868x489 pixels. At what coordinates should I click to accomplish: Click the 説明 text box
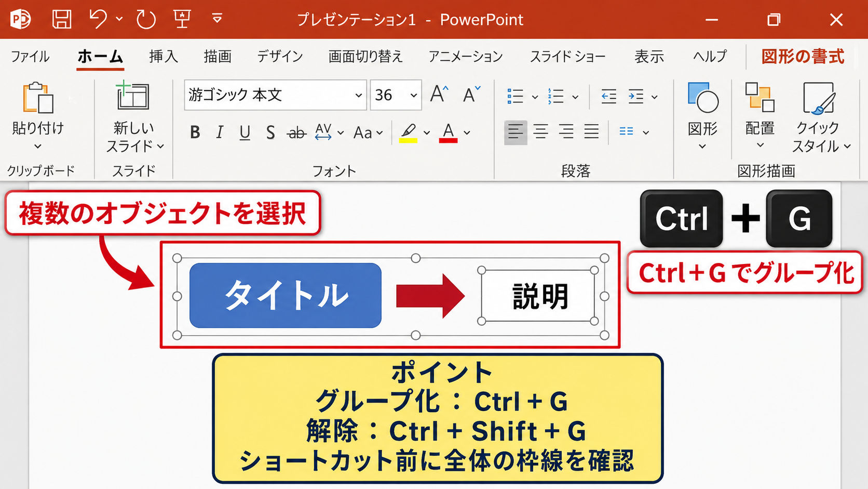(x=538, y=296)
